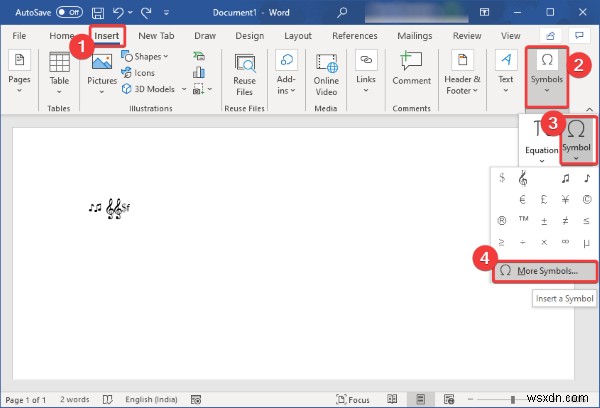Image resolution: width=600 pixels, height=408 pixels.
Task: Insert the euro sign symbol
Action: point(523,199)
